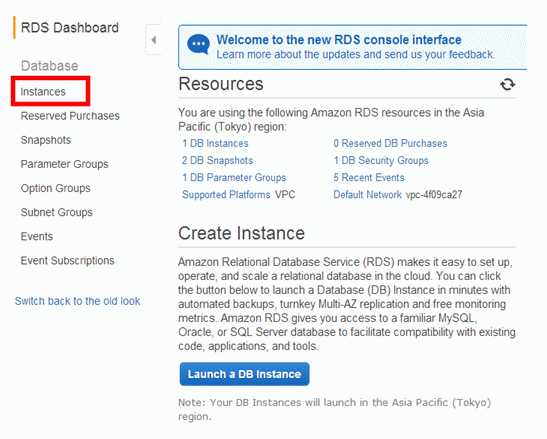547x439 pixels.
Task: Click Switch back to the old look
Action: 77,301
